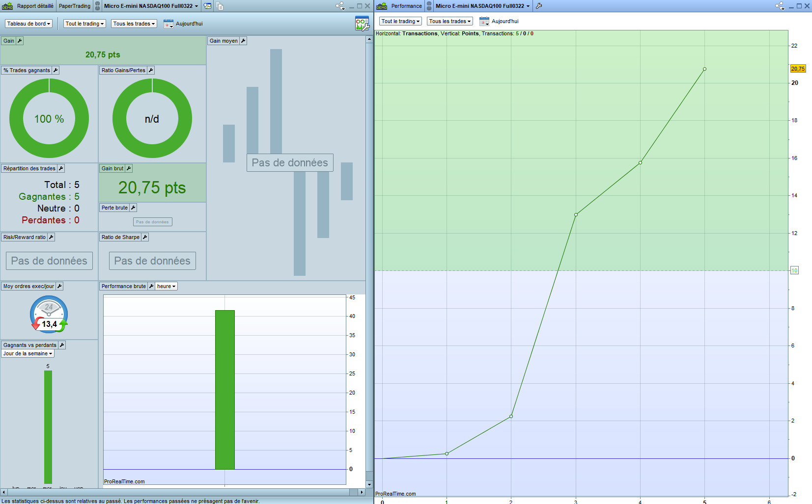Image resolution: width=812 pixels, height=504 pixels.
Task: Click the 'Gagnantes : 5' trade count
Action: (x=49, y=196)
